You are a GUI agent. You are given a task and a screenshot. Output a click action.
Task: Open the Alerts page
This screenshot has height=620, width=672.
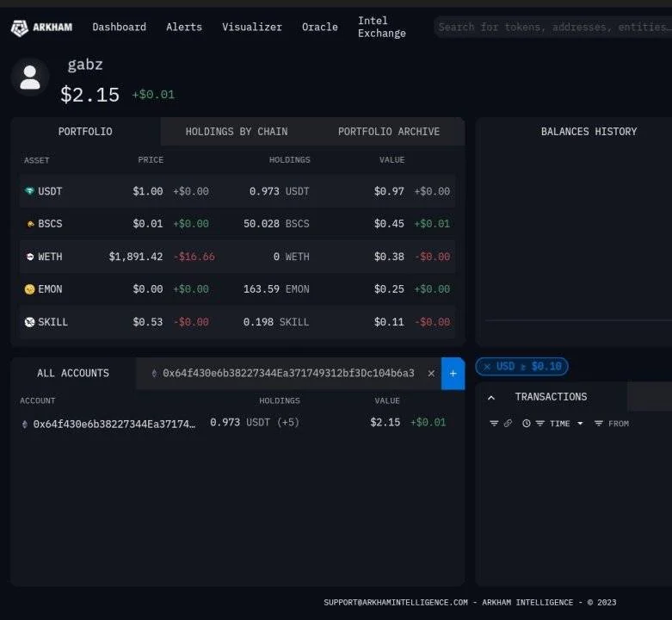tap(184, 27)
